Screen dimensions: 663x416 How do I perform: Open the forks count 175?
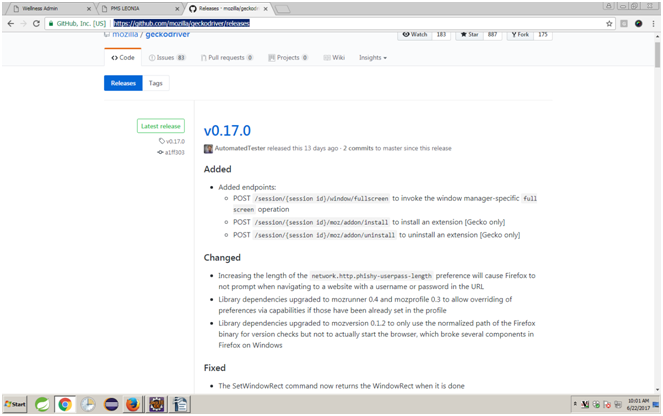(543, 35)
